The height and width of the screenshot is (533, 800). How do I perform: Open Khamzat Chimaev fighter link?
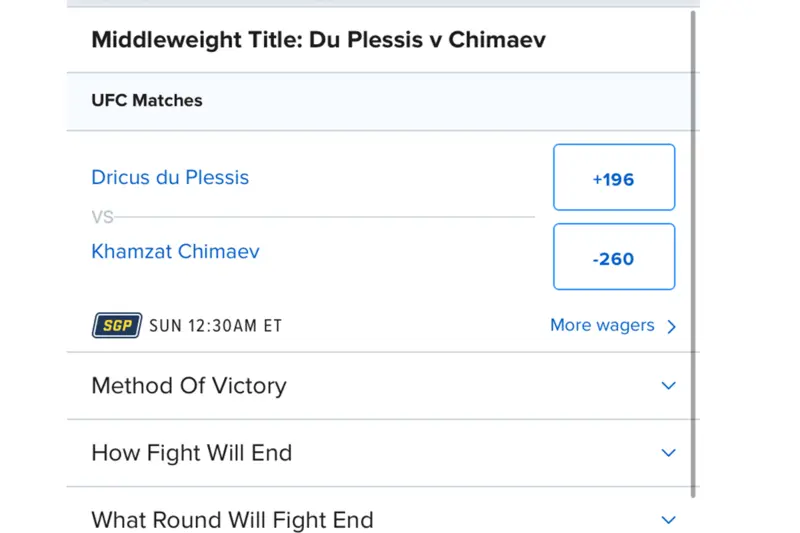tap(175, 251)
